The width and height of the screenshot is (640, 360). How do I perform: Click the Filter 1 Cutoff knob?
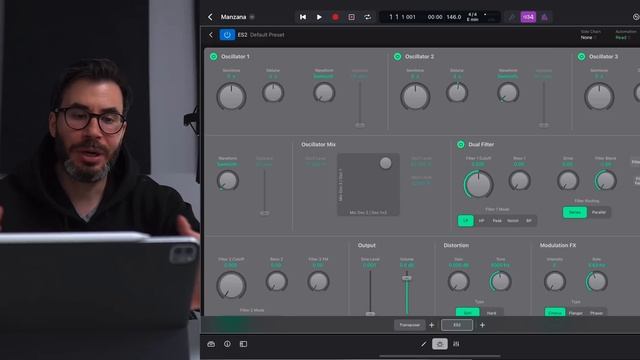(x=478, y=184)
